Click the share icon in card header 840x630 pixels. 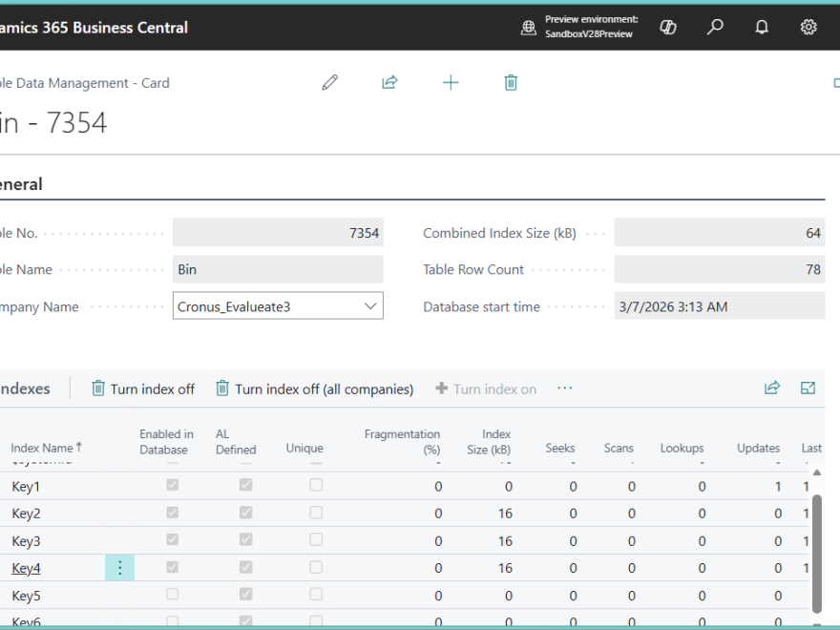pyautogui.click(x=389, y=83)
